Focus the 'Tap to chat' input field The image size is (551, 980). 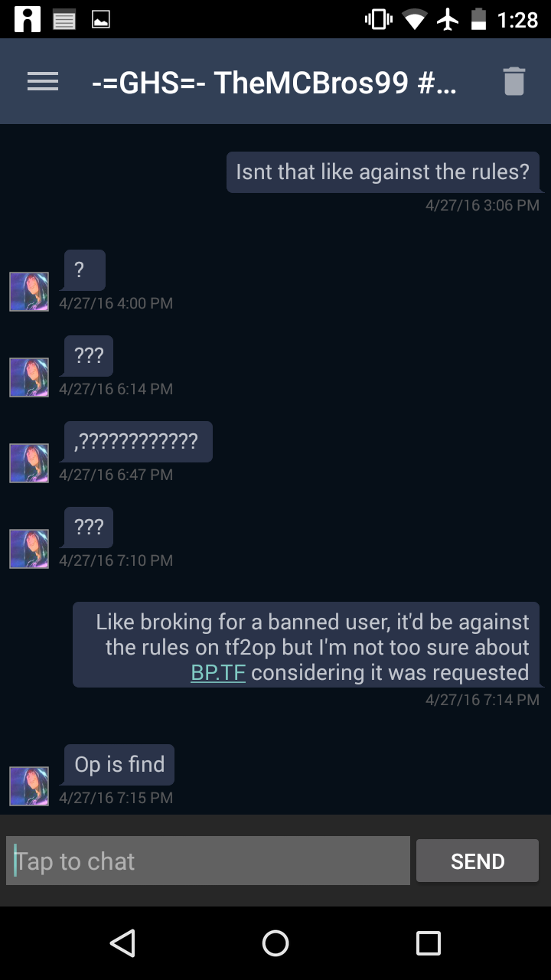pos(208,861)
